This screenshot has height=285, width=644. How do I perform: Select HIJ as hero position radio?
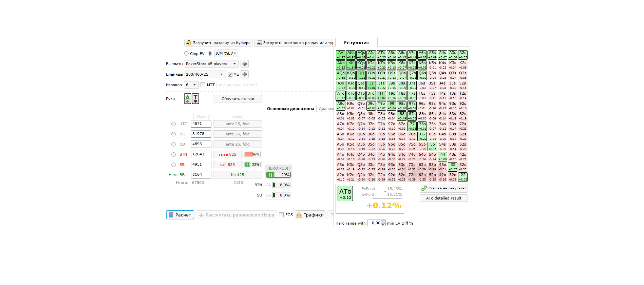[173, 134]
